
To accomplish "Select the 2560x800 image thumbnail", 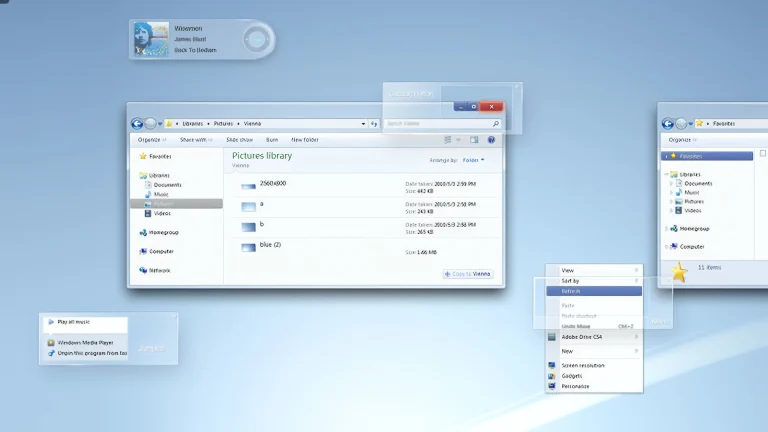I will 248,186.
